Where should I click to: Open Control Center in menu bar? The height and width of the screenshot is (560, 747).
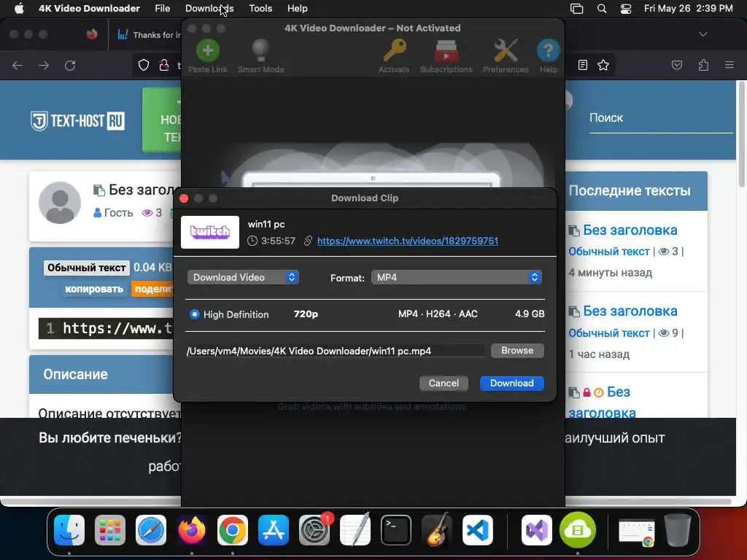click(x=625, y=9)
